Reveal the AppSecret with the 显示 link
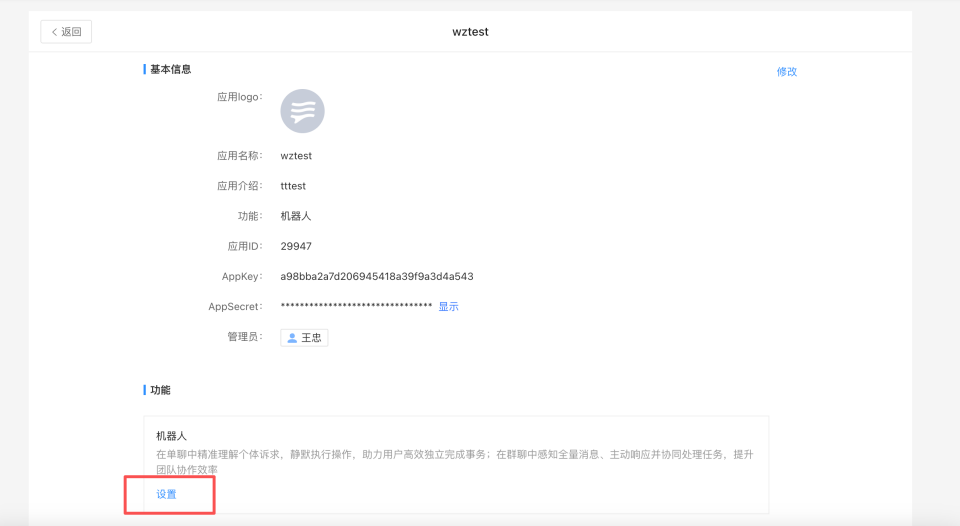The height and width of the screenshot is (526, 960). (x=448, y=307)
